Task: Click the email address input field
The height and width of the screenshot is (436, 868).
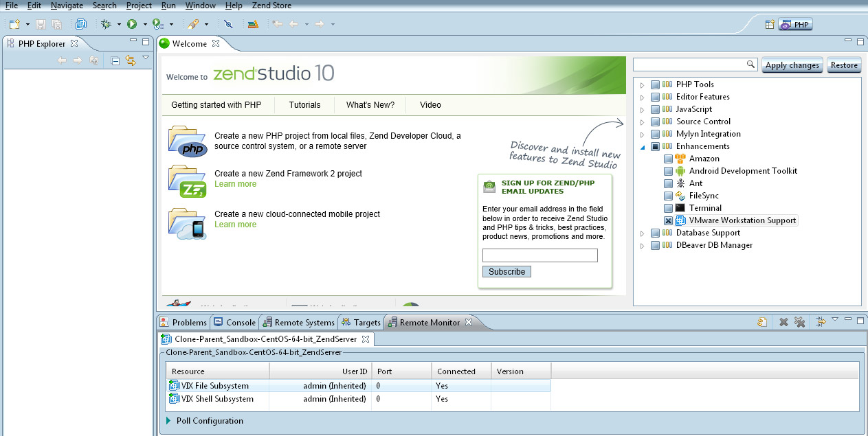Action: (x=540, y=255)
